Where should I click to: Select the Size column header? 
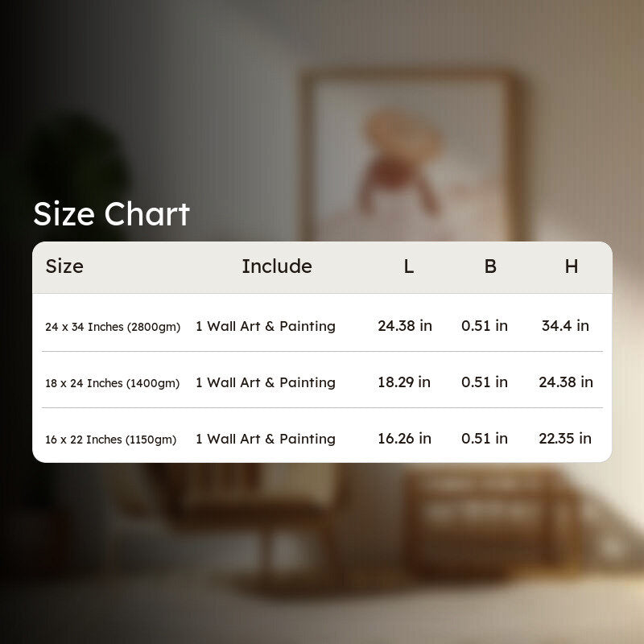pyautogui.click(x=64, y=266)
